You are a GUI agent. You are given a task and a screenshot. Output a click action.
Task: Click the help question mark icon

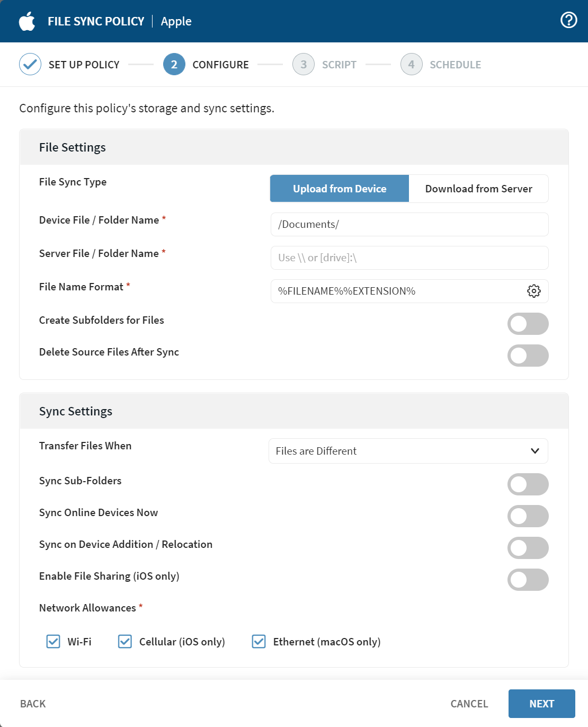pos(568,20)
